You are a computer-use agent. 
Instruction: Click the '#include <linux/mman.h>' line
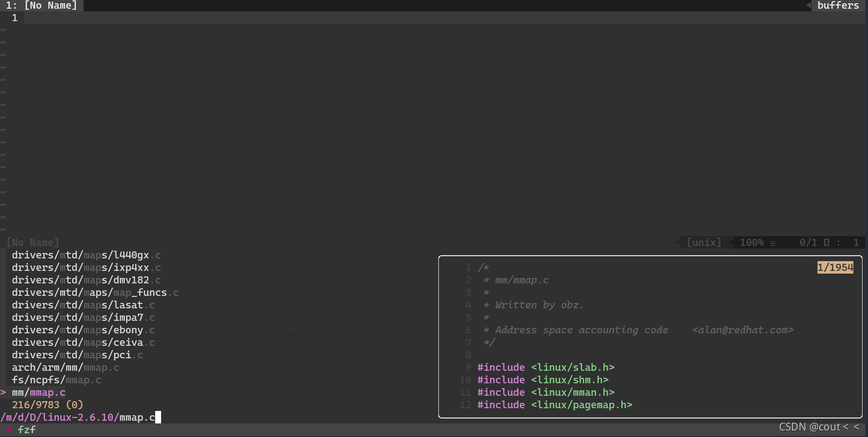coord(546,392)
